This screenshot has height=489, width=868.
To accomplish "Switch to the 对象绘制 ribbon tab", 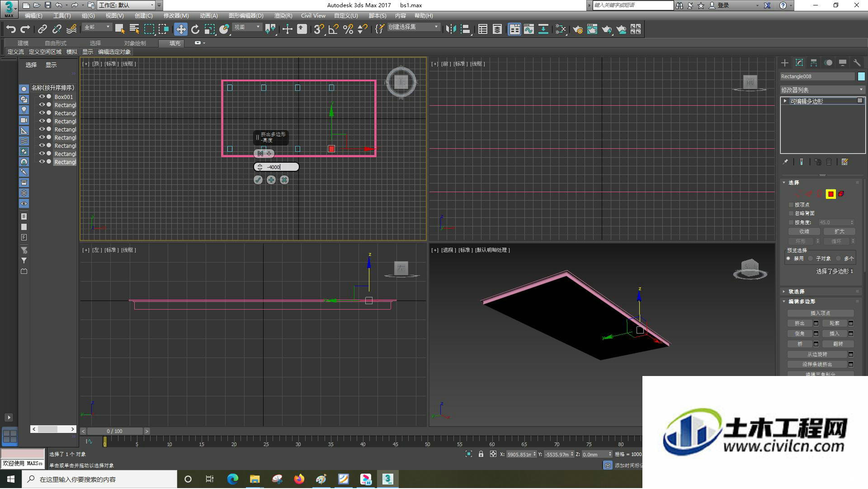I will click(135, 43).
